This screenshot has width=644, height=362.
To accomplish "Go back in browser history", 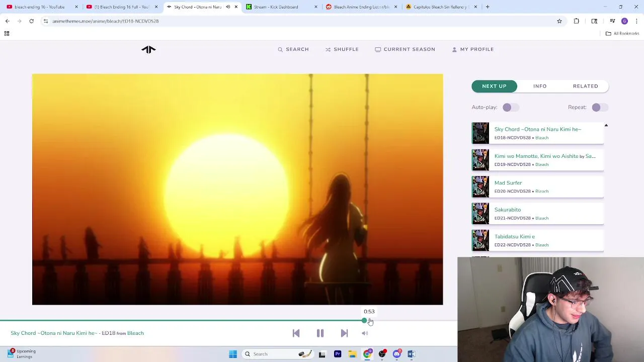I will click(x=8, y=21).
